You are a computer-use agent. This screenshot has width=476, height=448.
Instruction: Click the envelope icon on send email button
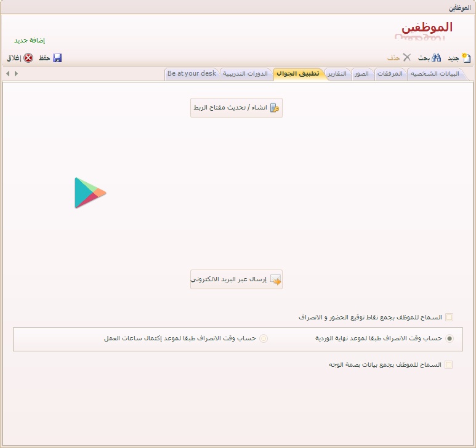point(275,279)
